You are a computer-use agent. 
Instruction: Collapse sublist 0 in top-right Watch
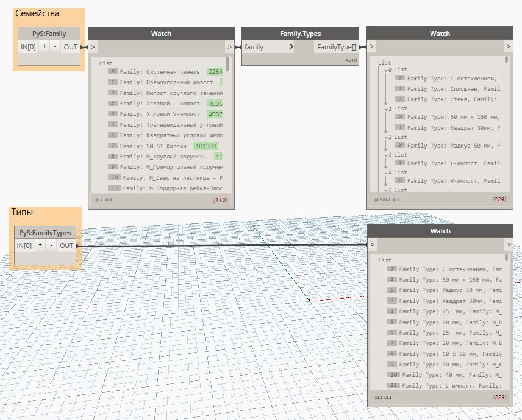386,70
